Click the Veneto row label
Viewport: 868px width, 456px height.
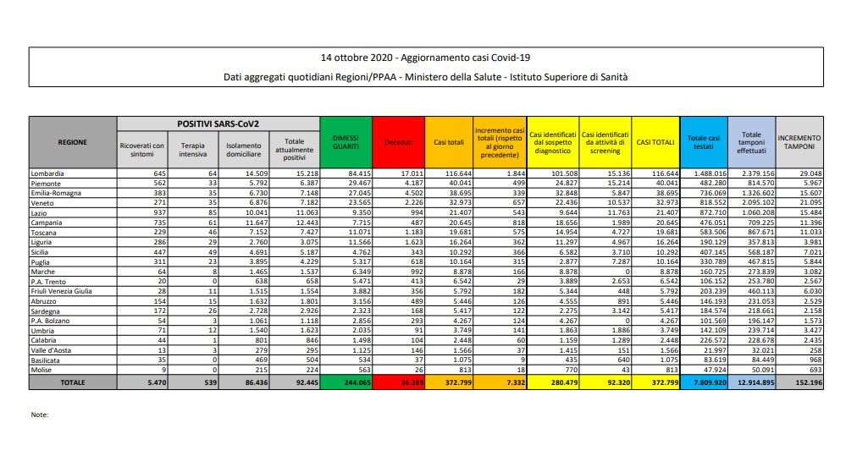(42, 203)
